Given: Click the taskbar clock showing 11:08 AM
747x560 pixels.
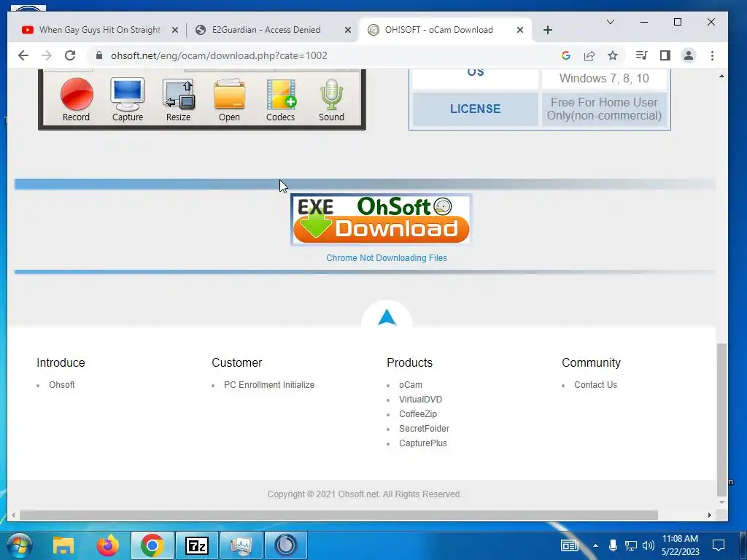Looking at the screenshot, I should coord(681,545).
